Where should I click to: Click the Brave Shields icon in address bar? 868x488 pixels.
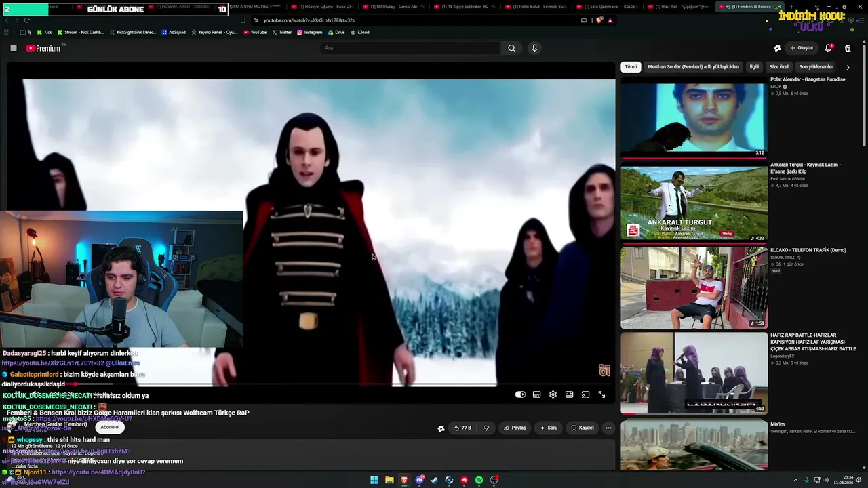[599, 20]
